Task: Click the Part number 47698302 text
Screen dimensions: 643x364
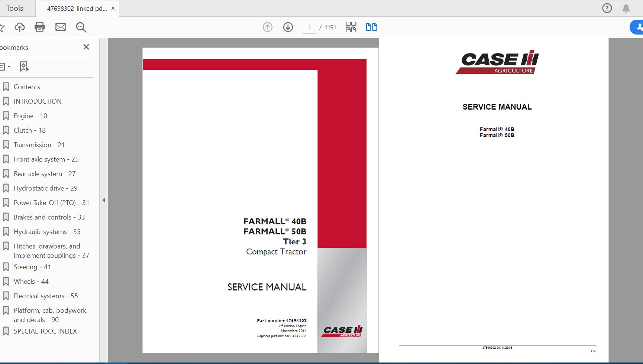Action: coord(282,321)
